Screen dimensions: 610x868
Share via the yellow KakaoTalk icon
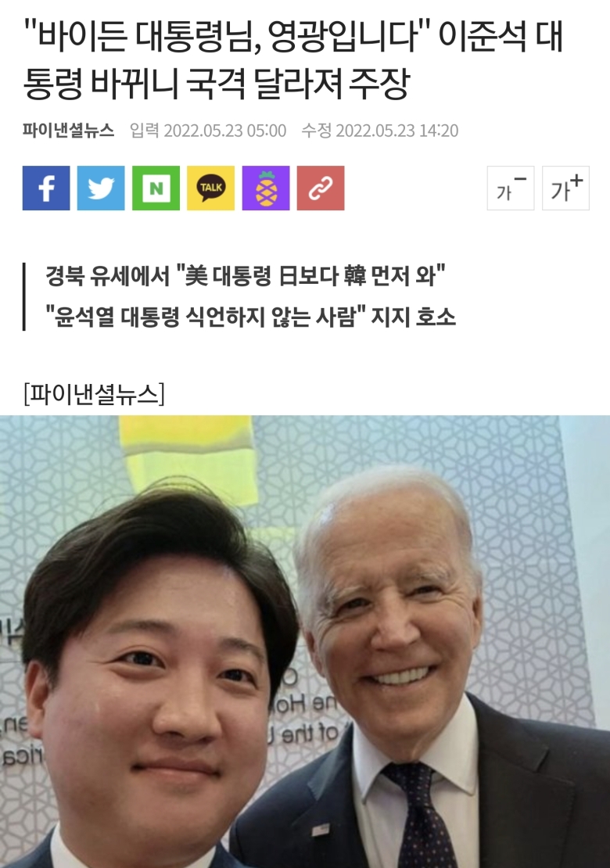(211, 188)
